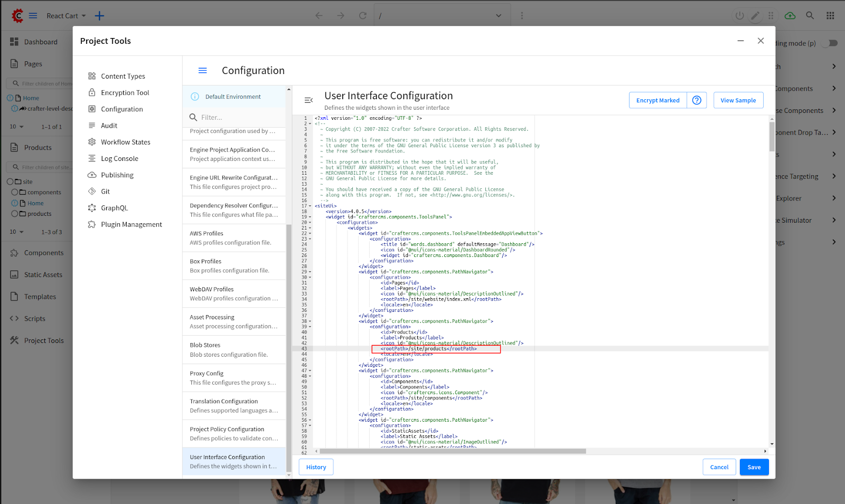Open the address bar path dropdown
This screenshot has height=504, width=845.
498,16
